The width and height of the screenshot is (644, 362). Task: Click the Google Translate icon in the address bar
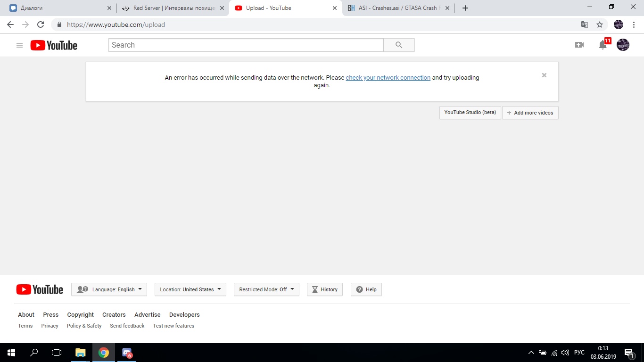click(x=585, y=25)
